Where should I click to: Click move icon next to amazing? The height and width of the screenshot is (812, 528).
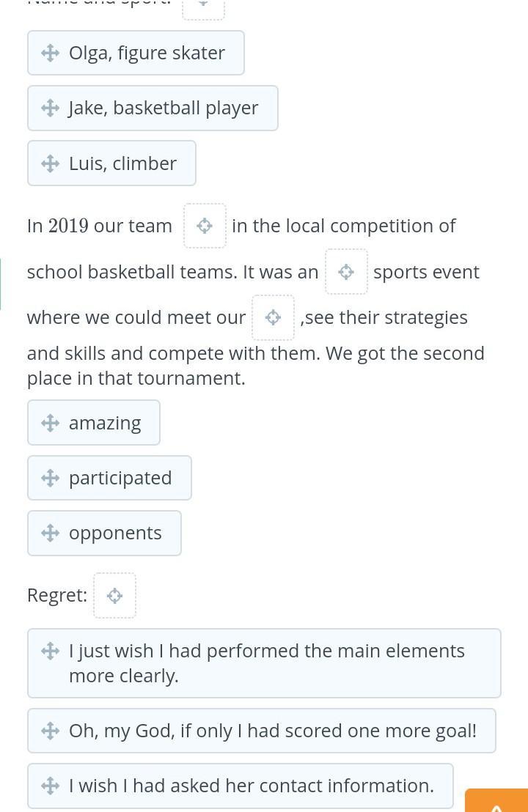(50, 423)
